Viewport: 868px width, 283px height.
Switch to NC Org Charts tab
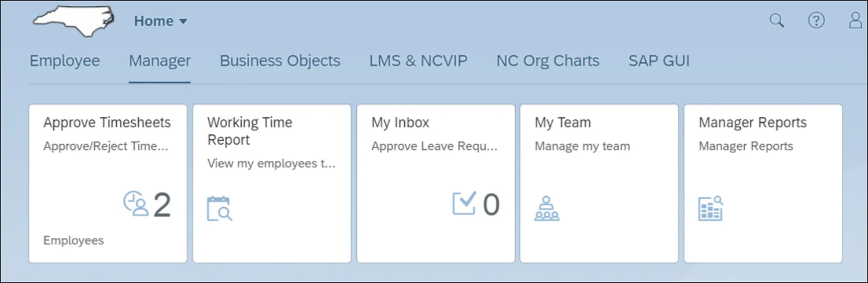548,61
